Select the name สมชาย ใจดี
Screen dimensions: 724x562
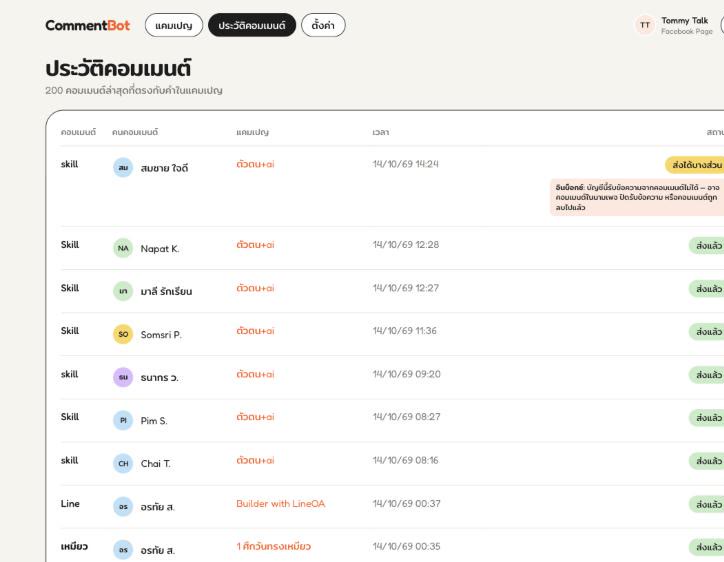[x=164, y=168]
